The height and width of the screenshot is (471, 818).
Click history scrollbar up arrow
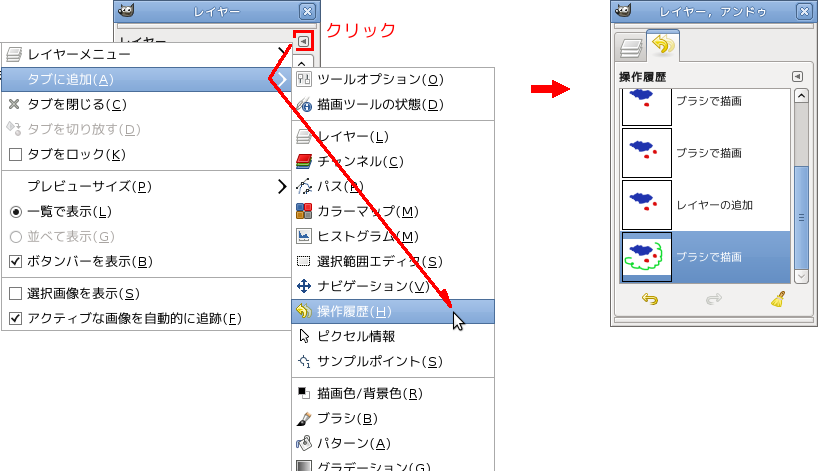(801, 96)
